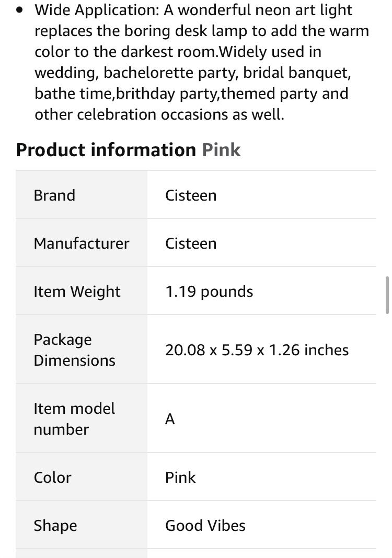Viewport: 392px width, 558px height.
Task: Select the Good Vibes shape value
Action: click(x=205, y=526)
